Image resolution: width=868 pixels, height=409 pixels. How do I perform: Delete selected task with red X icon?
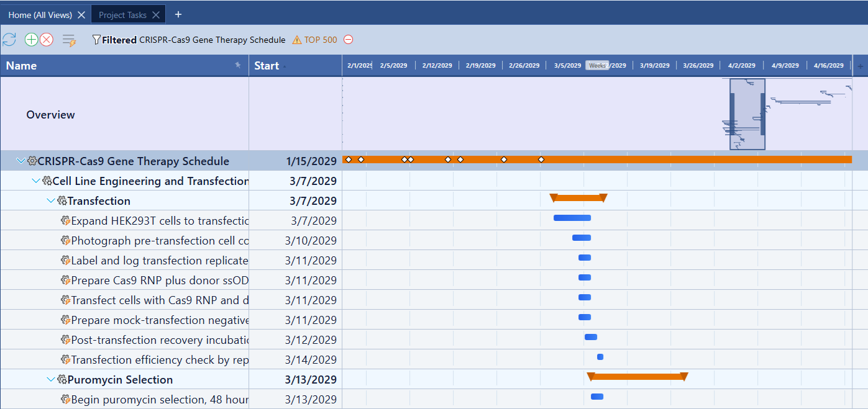(x=47, y=40)
